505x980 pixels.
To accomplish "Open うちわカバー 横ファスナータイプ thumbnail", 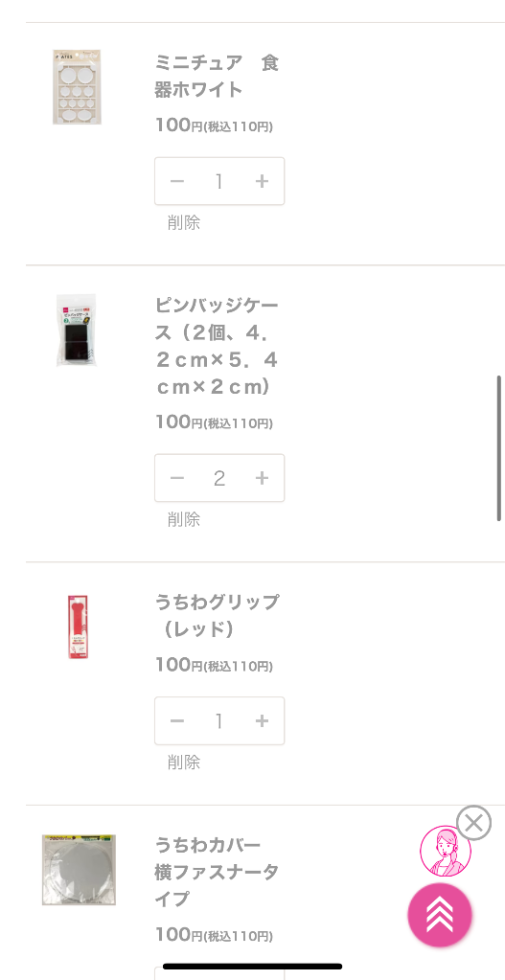I will tap(79, 870).
